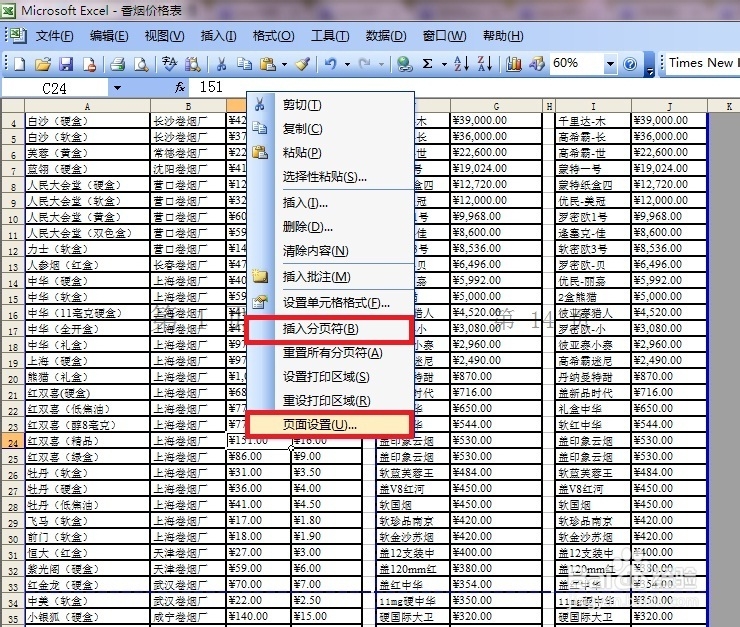Open the Times New font name box
The height and width of the screenshot is (627, 740).
[x=702, y=63]
